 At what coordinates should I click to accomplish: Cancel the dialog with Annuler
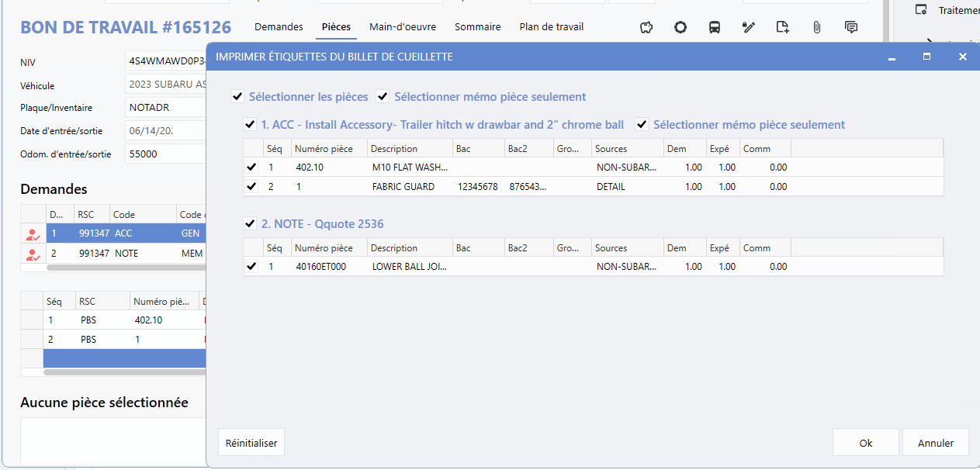935,443
